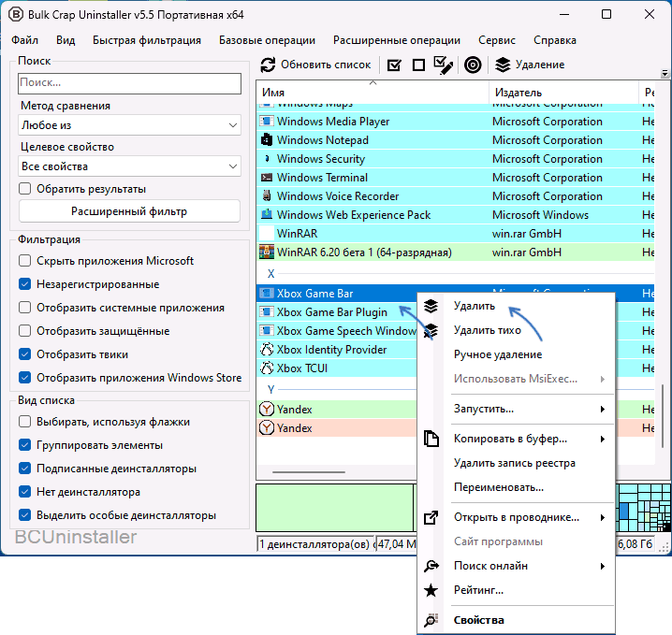The image size is (672, 635).
Task: Click the icon beside Открыть в проводнике
Action: [x=431, y=517]
